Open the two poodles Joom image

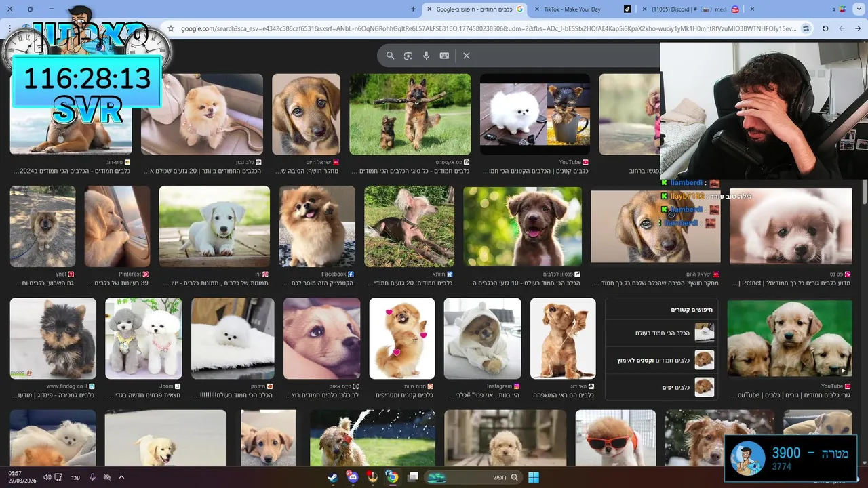tap(144, 338)
